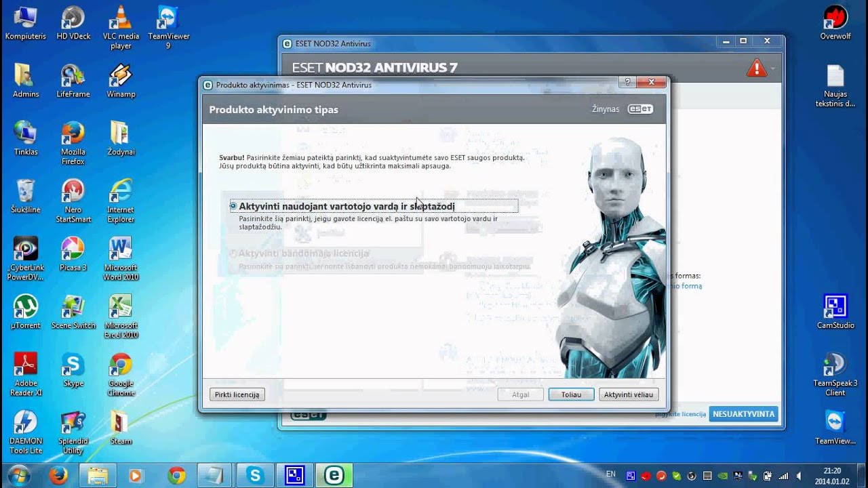
Task: Open CamStudio desktop icon
Action: [x=835, y=312]
